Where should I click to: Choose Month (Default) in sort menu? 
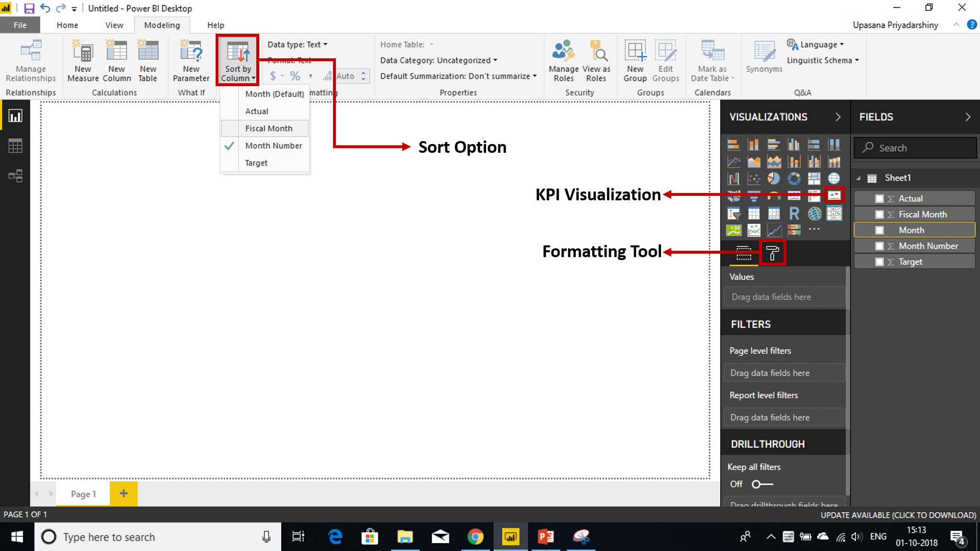point(265,94)
